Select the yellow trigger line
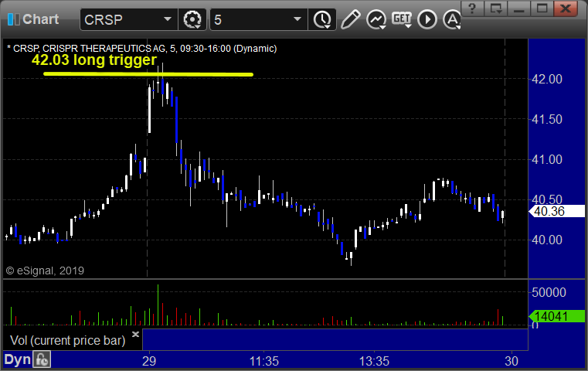588x371 pixels. click(x=148, y=74)
